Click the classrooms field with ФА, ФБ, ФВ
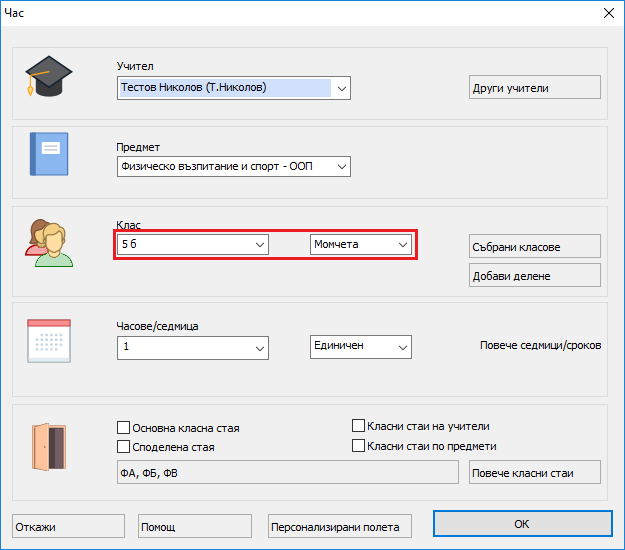Image resolution: width=625 pixels, height=550 pixels. coord(288,473)
